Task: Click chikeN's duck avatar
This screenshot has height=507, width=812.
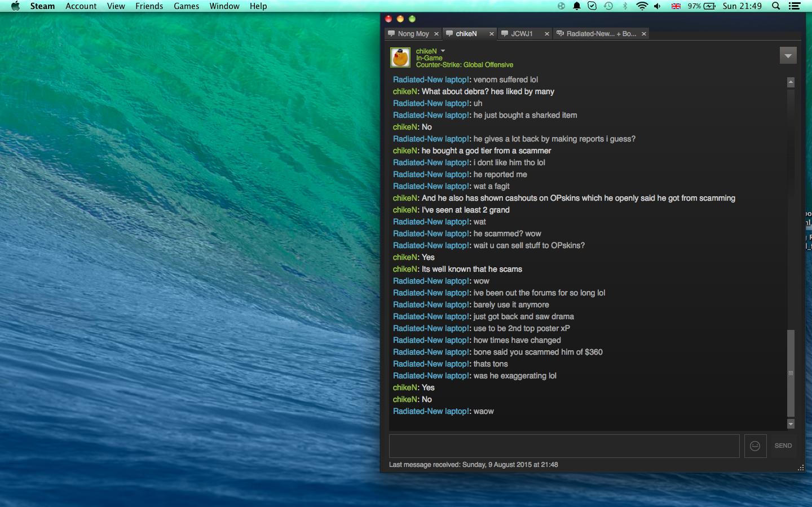Action: click(x=400, y=58)
